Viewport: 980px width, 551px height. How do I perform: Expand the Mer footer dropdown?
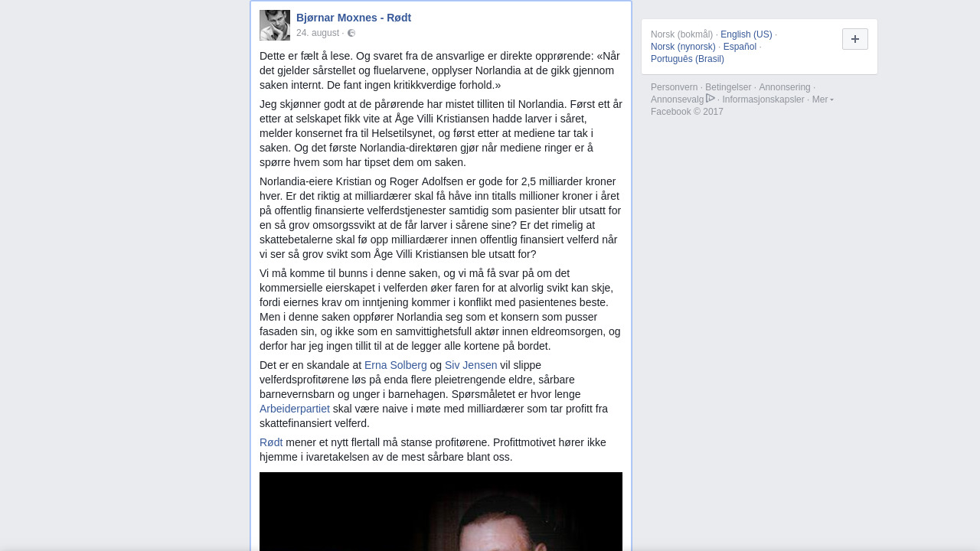(823, 99)
